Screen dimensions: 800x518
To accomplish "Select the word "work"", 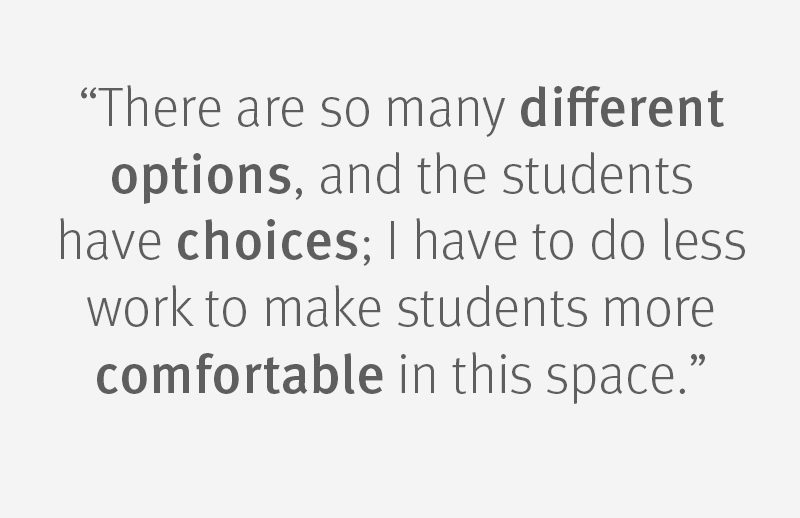I will click(141, 308).
